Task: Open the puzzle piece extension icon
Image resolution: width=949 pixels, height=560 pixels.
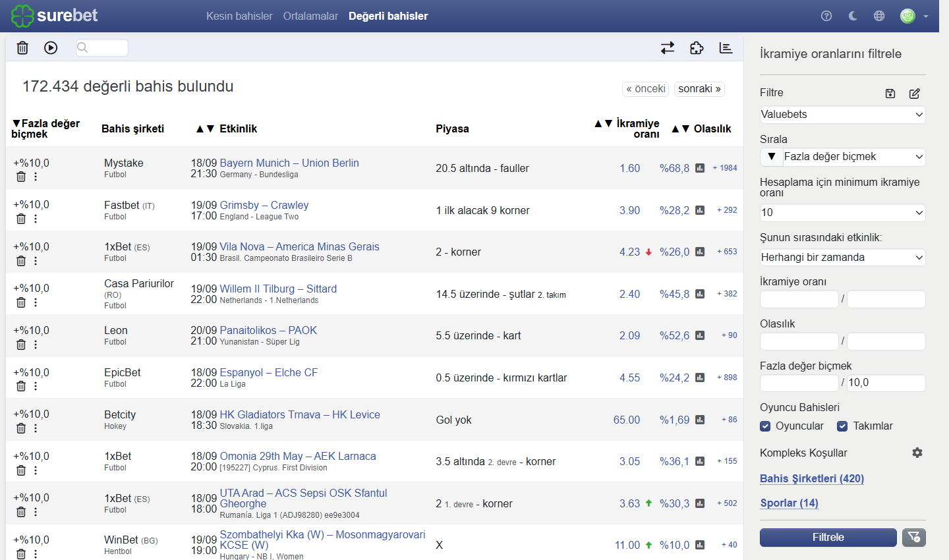Action: pyautogui.click(x=697, y=48)
